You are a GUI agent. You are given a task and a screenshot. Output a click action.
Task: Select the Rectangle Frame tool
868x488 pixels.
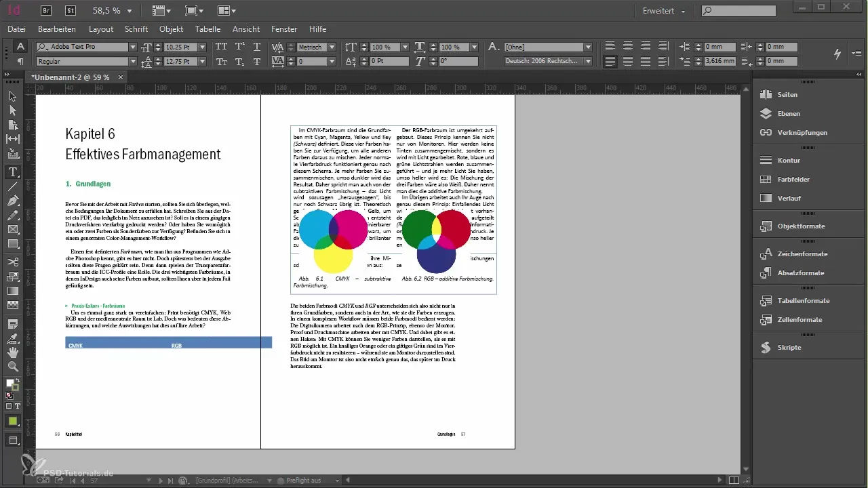tap(13, 230)
